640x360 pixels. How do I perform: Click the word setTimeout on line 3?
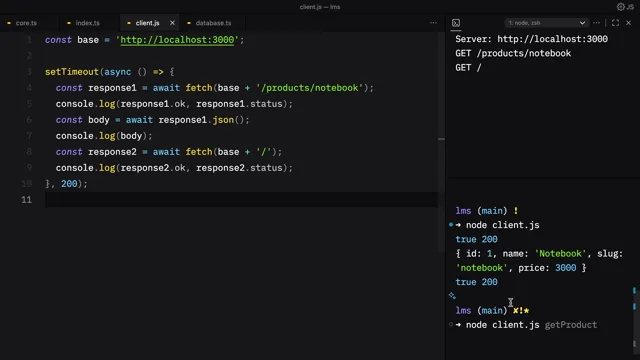72,72
